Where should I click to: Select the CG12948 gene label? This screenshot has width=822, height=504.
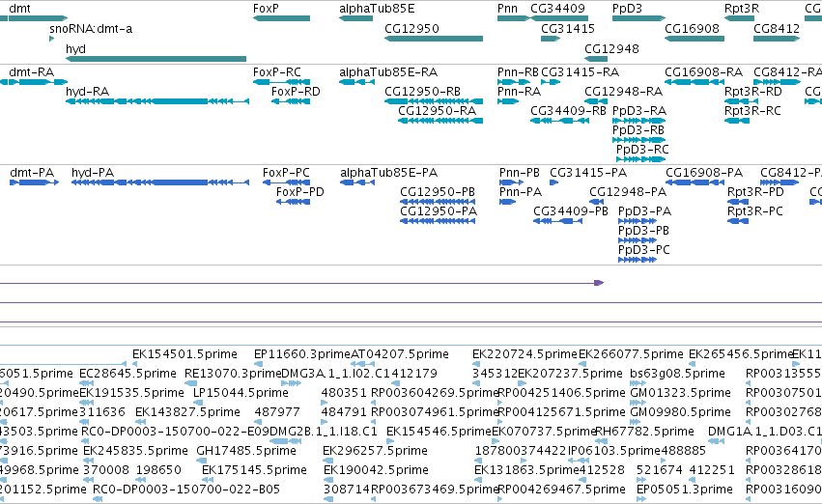click(x=611, y=48)
